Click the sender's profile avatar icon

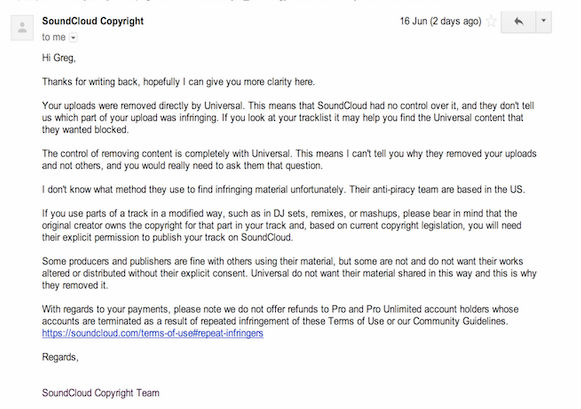pos(22,27)
